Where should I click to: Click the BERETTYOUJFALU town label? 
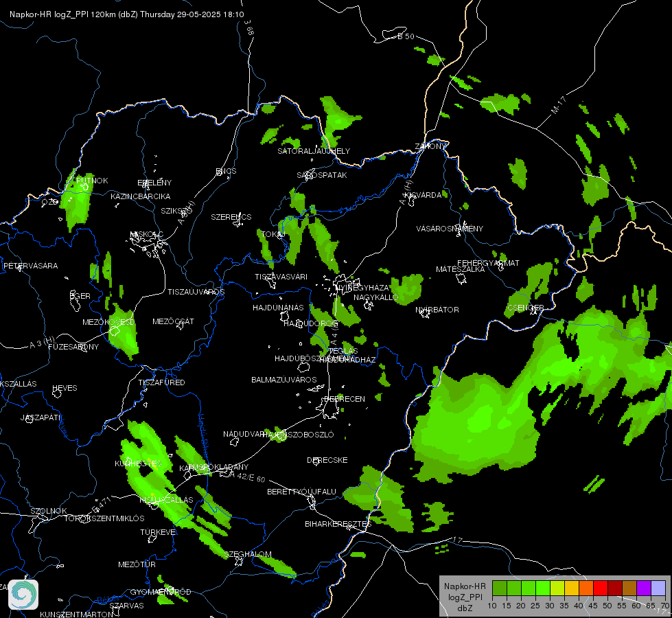(x=302, y=492)
